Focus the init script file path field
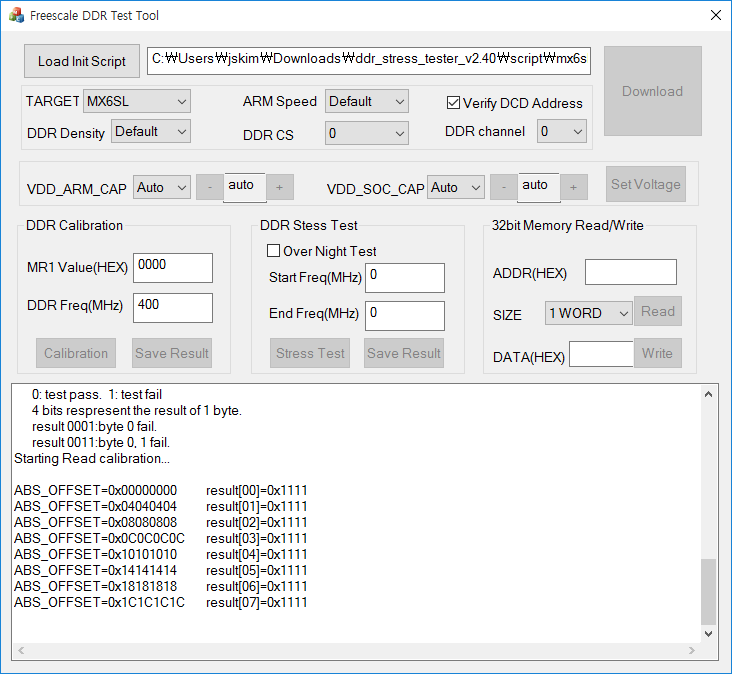Screen dimensions: 732x674 (369, 60)
